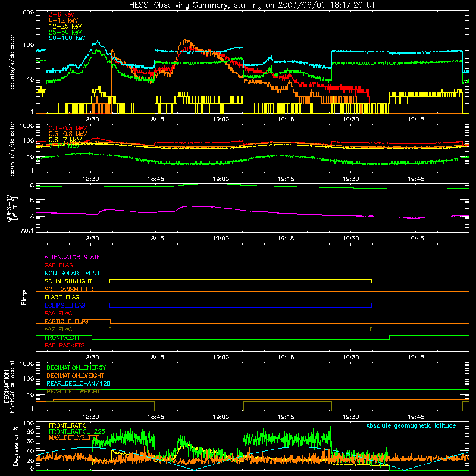Select the SAA_FLAG label
Screen dimensions: 476x476
point(58,313)
